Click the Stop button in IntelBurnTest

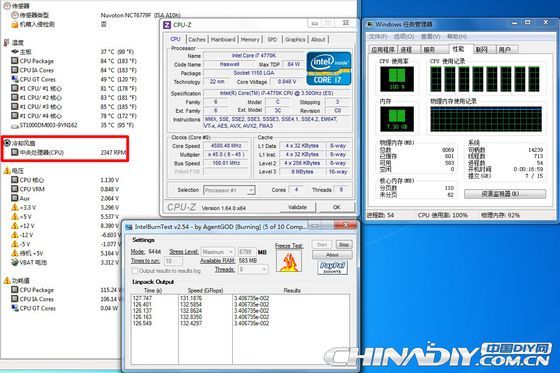344,244
